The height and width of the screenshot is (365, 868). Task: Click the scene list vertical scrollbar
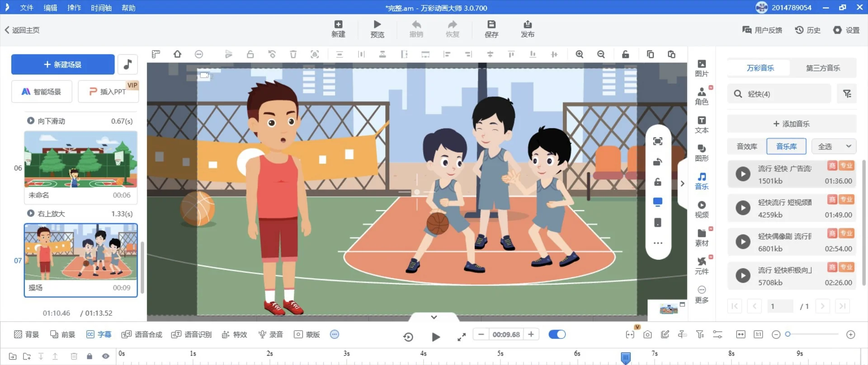point(142,267)
